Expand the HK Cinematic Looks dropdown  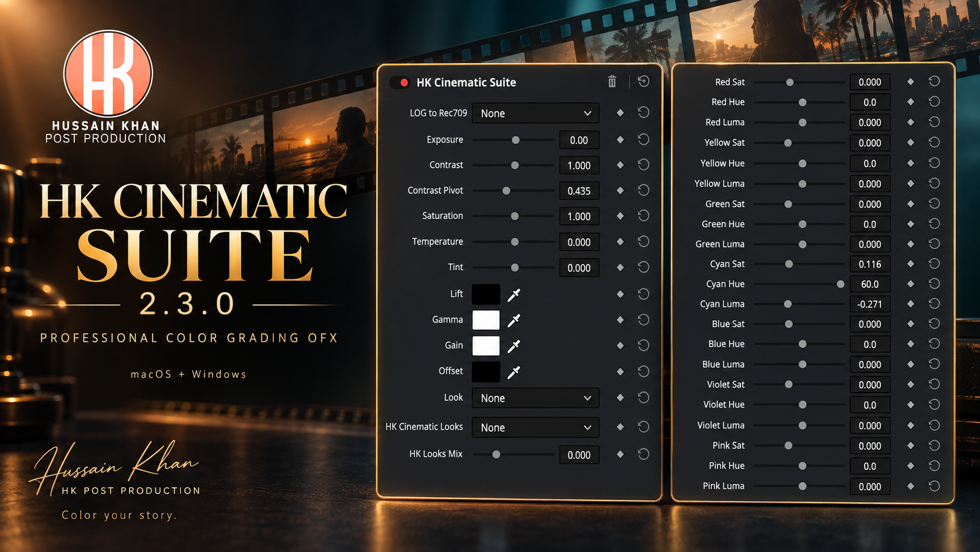535,428
